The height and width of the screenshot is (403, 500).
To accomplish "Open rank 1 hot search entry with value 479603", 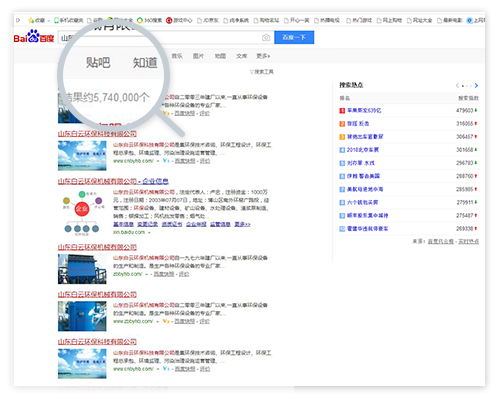I will coord(364,110).
